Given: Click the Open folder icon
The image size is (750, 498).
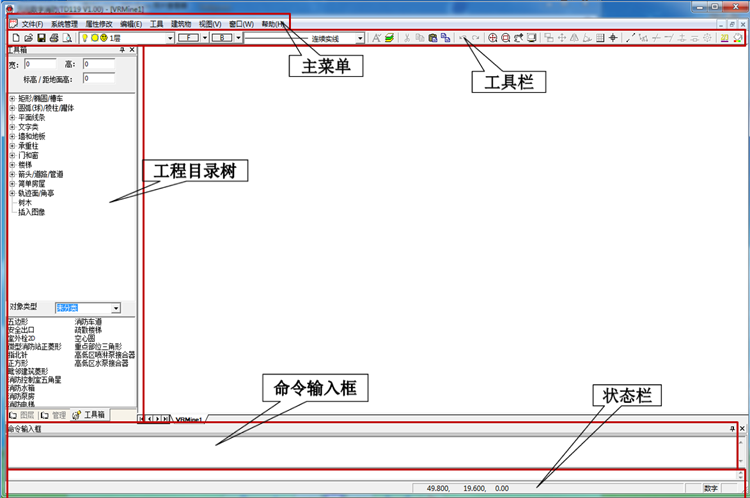Looking at the screenshot, I should pos(27,38).
